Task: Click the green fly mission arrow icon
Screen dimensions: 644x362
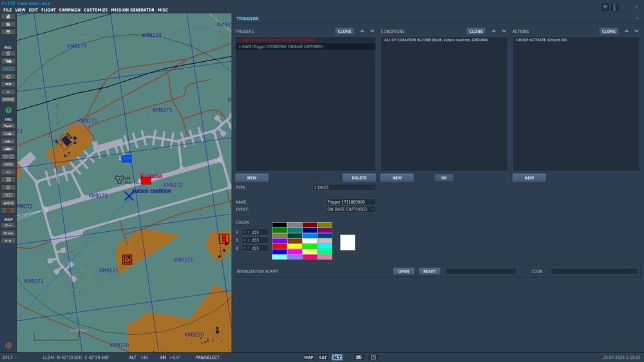Action: click(8, 110)
